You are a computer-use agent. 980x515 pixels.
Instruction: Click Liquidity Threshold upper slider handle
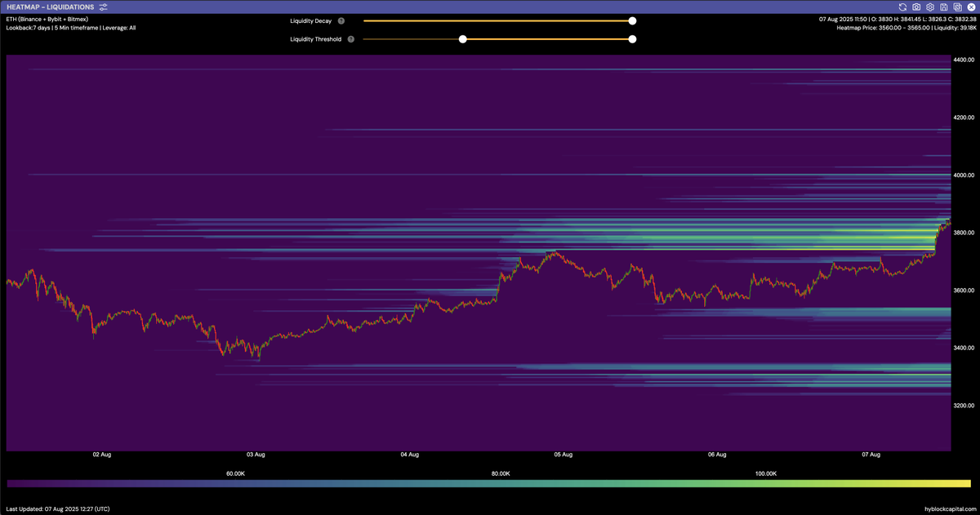632,39
